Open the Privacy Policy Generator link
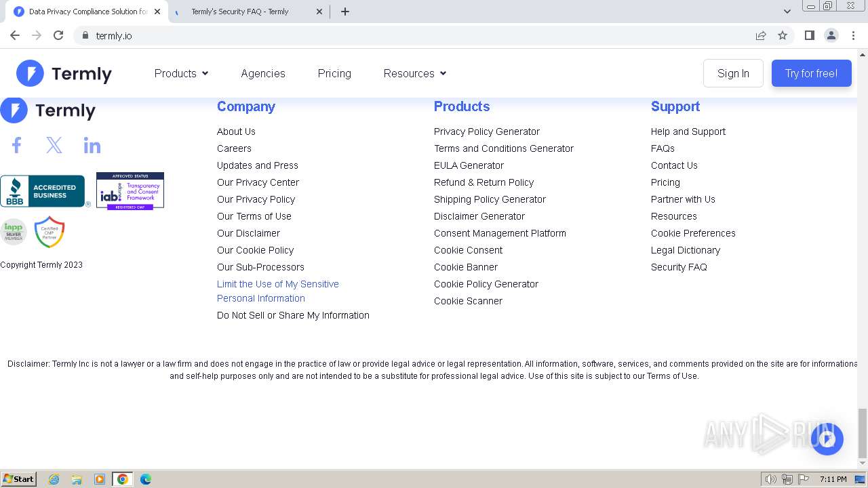 pyautogui.click(x=487, y=131)
